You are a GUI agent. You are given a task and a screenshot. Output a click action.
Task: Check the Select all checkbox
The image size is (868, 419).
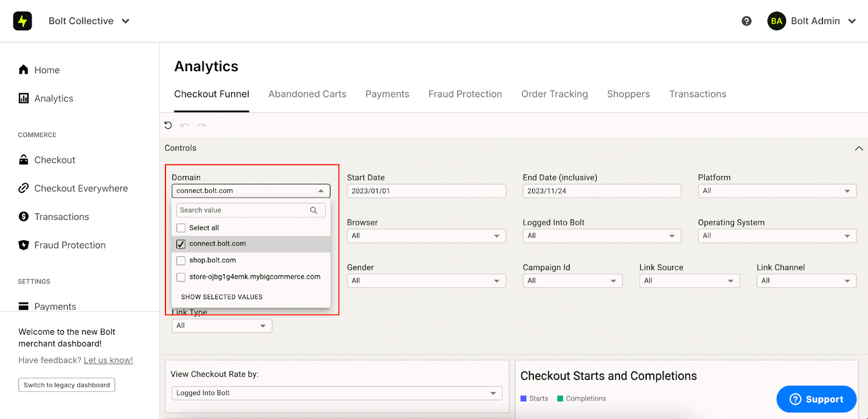[x=181, y=228]
